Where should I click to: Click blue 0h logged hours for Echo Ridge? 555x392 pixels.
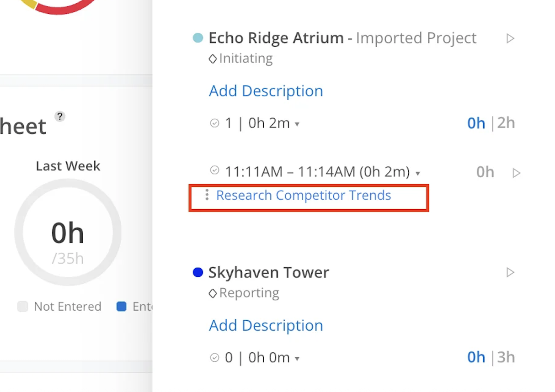(476, 123)
